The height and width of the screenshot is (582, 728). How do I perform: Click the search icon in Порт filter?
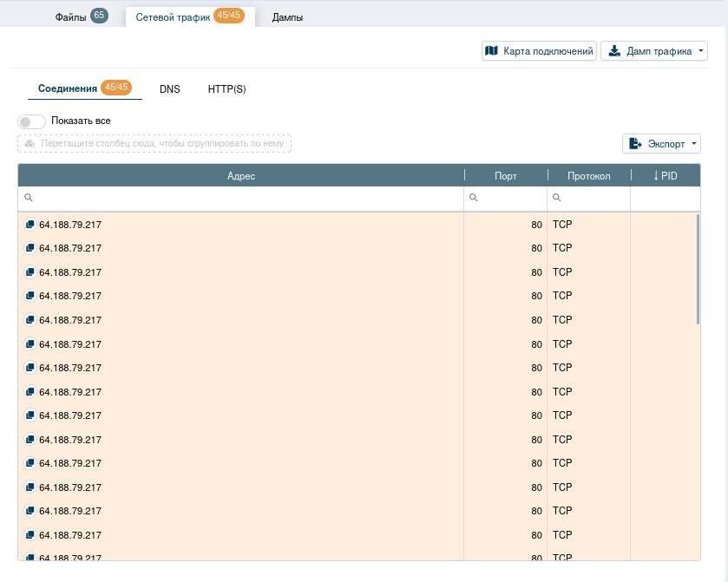click(474, 199)
